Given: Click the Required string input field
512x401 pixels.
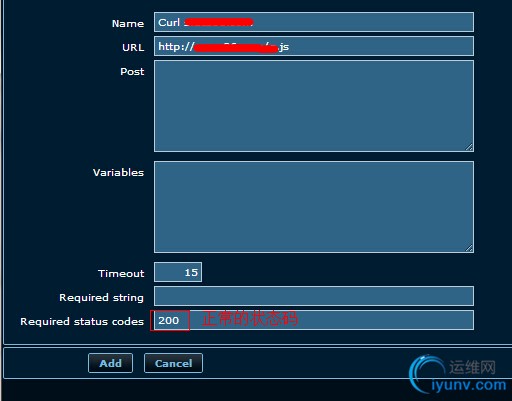Looking at the screenshot, I should pos(314,296).
